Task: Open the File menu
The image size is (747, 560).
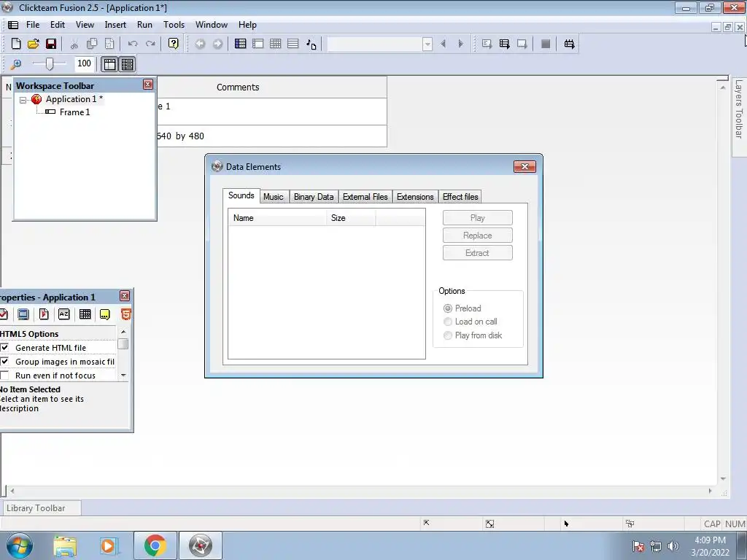Action: click(33, 25)
